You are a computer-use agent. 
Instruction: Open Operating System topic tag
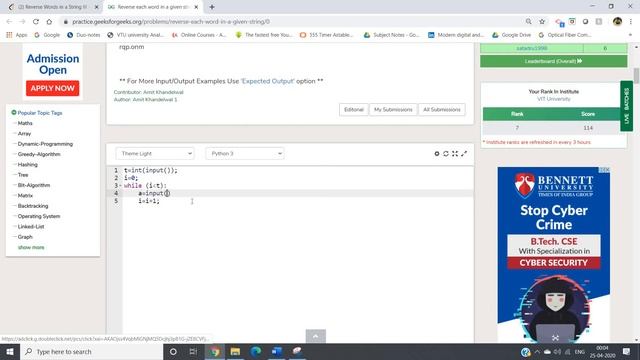39,216
